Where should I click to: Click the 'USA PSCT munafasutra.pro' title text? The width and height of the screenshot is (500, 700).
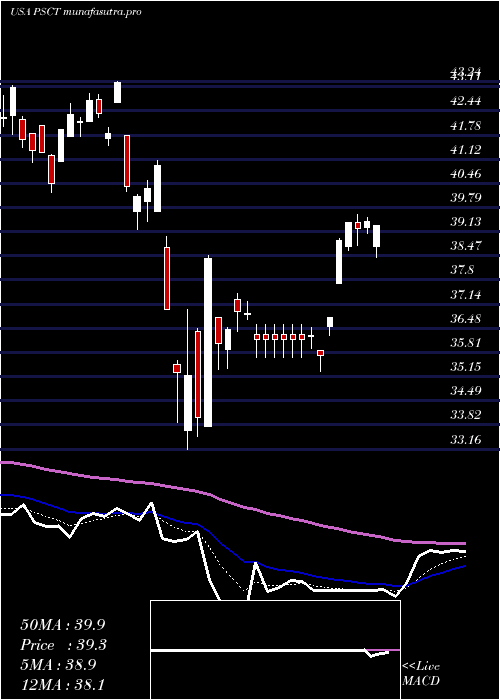pos(75,12)
